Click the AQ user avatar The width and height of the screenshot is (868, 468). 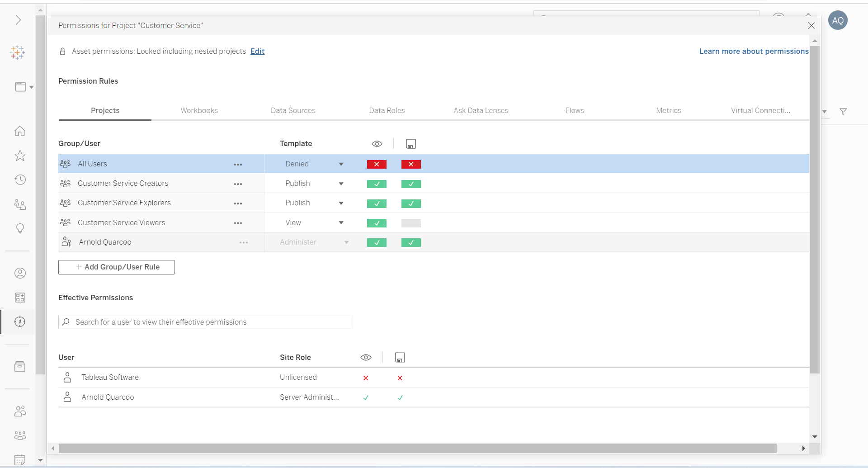point(838,20)
